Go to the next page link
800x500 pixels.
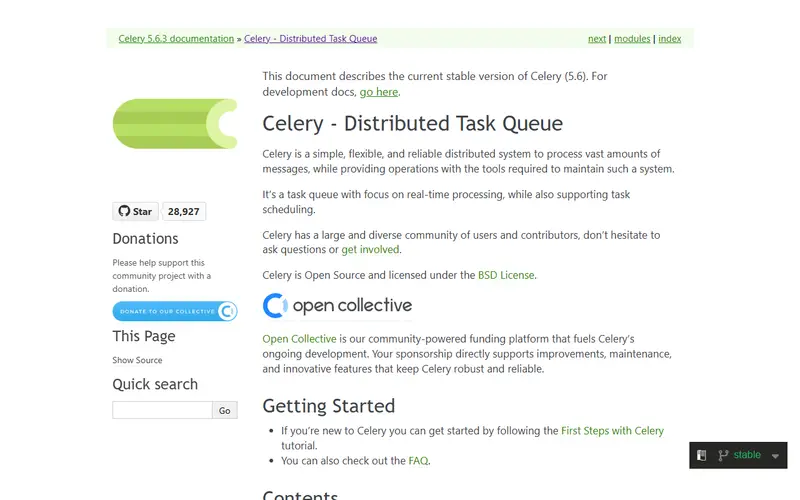(597, 39)
